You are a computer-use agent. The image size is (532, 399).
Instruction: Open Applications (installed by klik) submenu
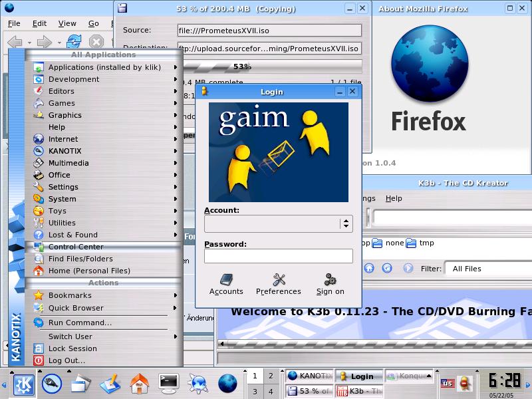tap(104, 67)
